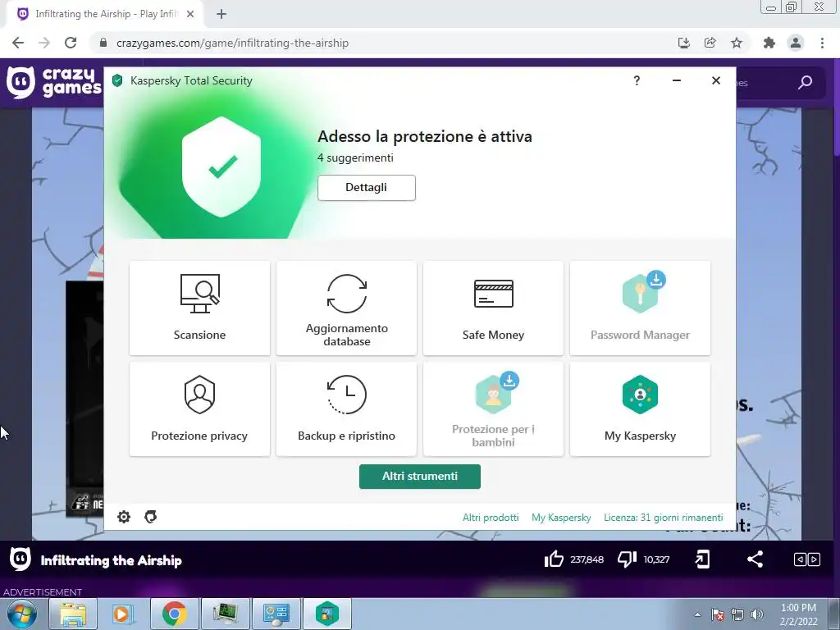The image size is (840, 630).
Task: Open the Altri prodotti link
Action: [x=491, y=518]
